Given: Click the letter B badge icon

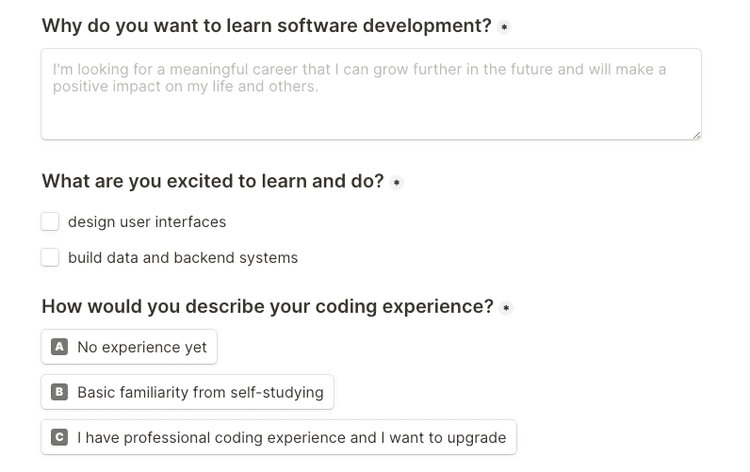Looking at the screenshot, I should pyautogui.click(x=59, y=392).
